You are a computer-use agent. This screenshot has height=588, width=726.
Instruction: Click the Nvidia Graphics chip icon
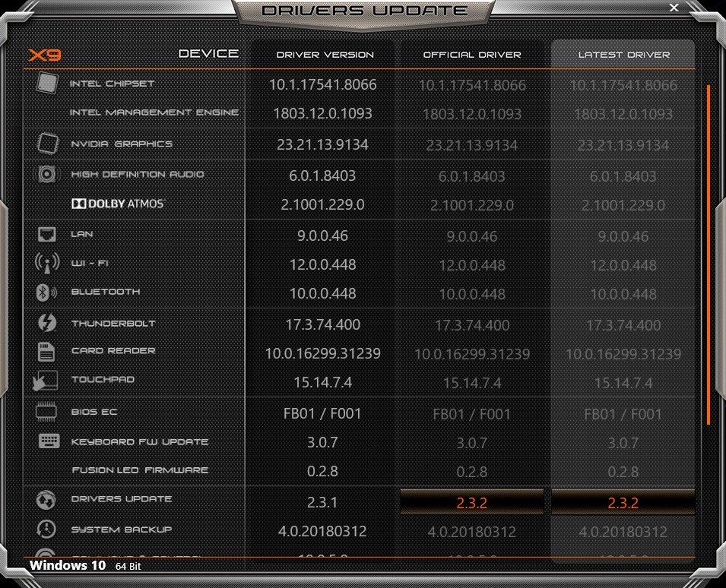click(47, 144)
